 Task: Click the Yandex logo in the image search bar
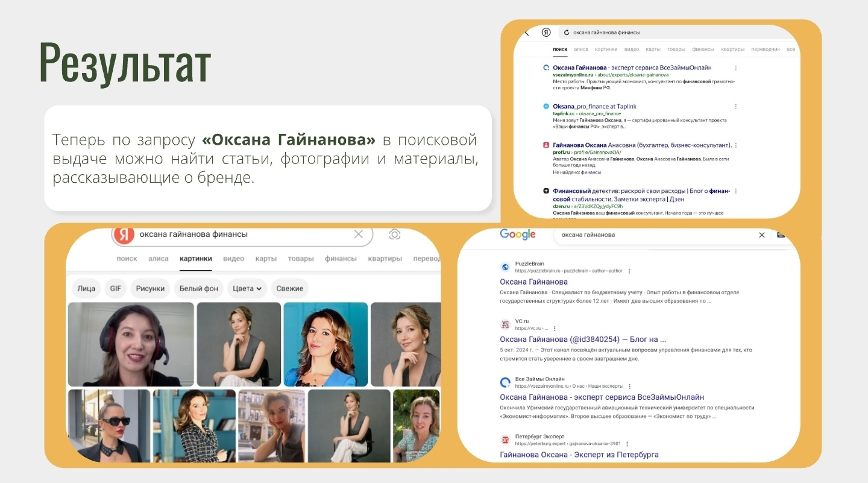(124, 235)
